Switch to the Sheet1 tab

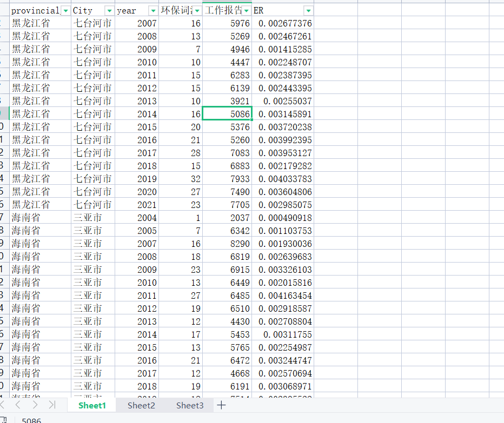point(92,405)
